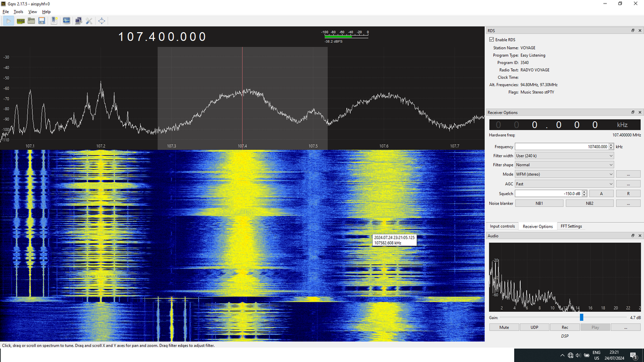644x362 pixels.
Task: Click Alt. Frequencies value 94.80MHz, 97.30MHz
Action: [x=539, y=85]
